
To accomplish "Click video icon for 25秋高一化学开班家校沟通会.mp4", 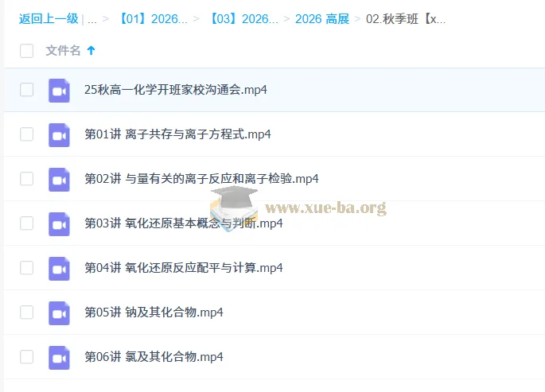I will 59,90.
